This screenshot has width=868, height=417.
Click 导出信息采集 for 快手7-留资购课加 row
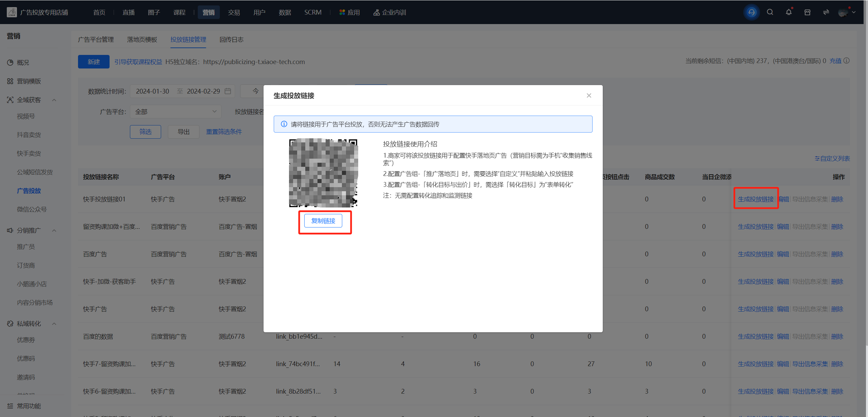[x=810, y=364]
